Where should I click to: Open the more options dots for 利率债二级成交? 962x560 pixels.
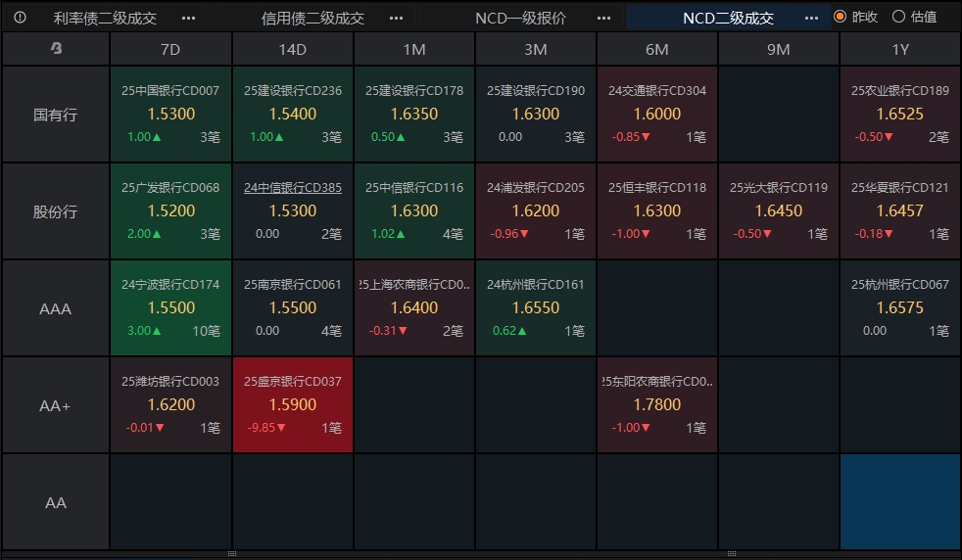188,18
